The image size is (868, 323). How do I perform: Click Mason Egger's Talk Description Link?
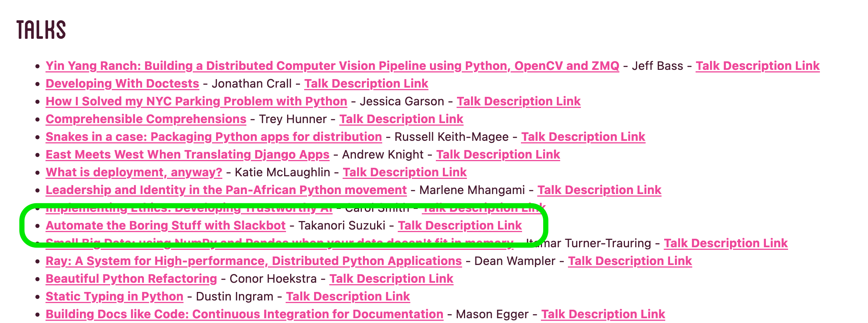[x=603, y=314]
